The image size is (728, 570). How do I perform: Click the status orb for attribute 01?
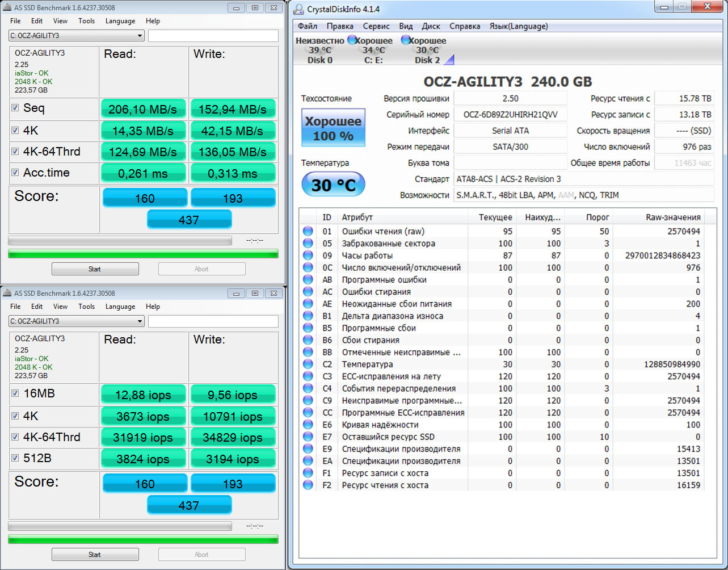[x=308, y=231]
